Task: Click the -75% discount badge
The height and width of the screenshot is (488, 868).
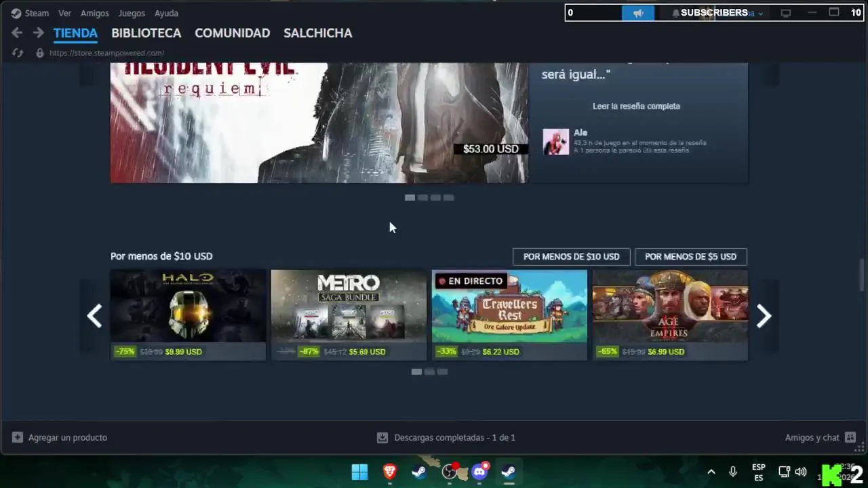Action: tap(125, 352)
